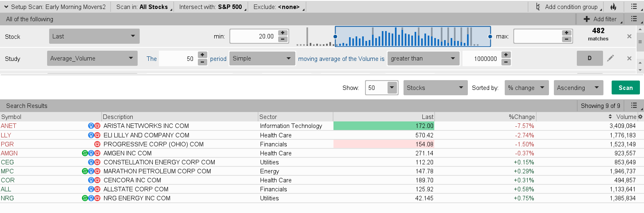Click the volume threshold field showing 1000000
Screen dimensions: 644x213
point(482,58)
